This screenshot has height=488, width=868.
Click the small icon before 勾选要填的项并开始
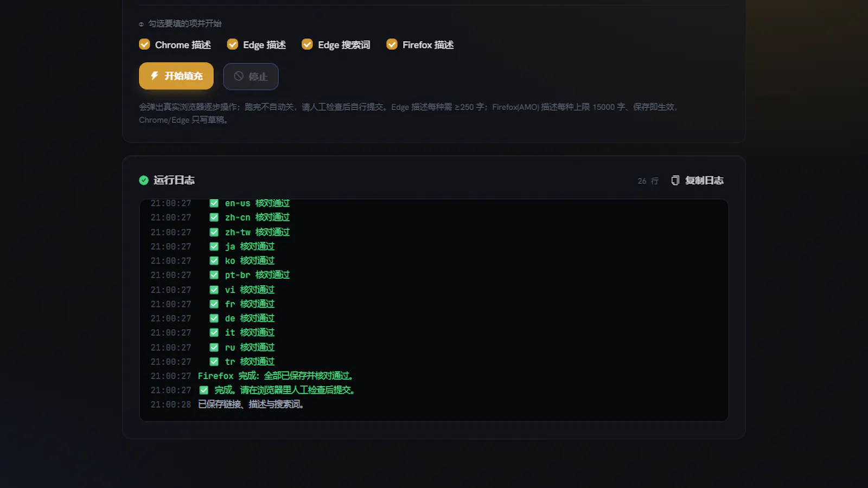142,24
